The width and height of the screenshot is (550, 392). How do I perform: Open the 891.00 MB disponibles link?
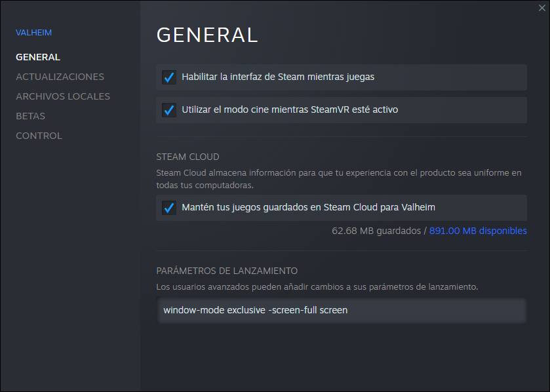tap(478, 231)
